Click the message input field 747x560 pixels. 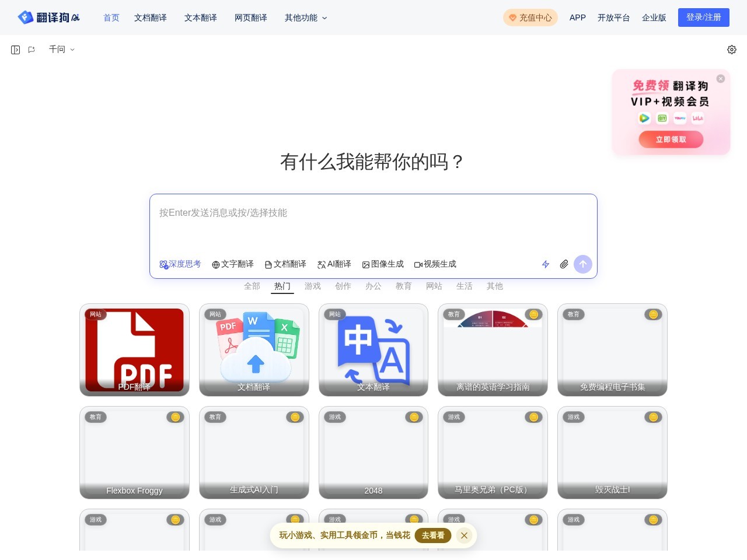click(x=373, y=225)
